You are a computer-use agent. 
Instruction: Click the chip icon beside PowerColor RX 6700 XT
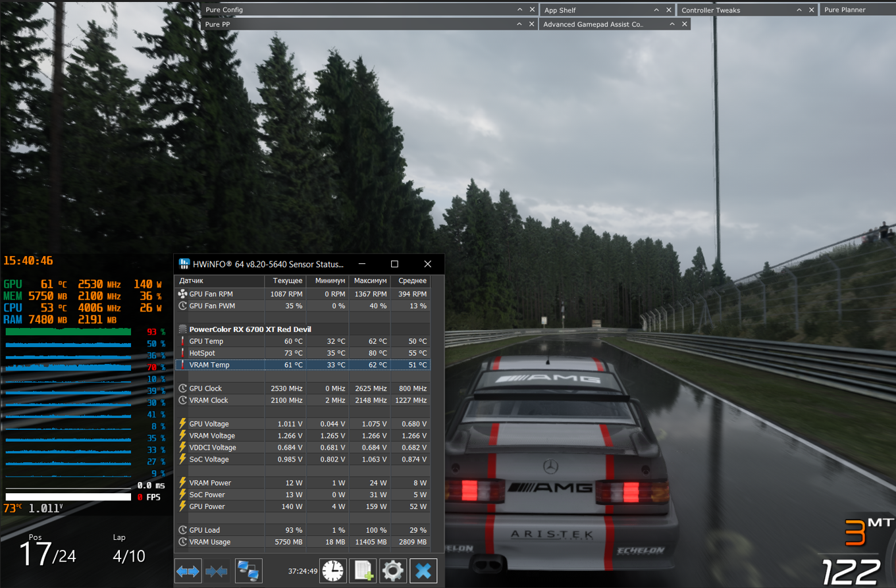pyautogui.click(x=182, y=329)
